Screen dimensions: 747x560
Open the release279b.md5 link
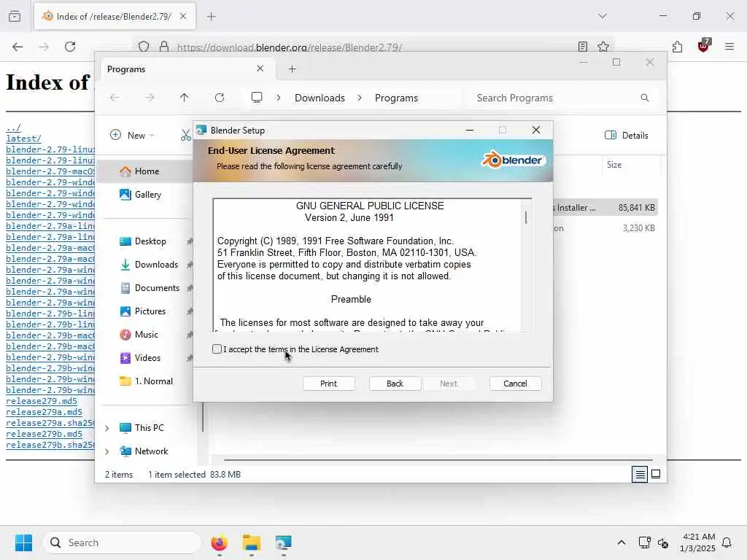tap(44, 434)
